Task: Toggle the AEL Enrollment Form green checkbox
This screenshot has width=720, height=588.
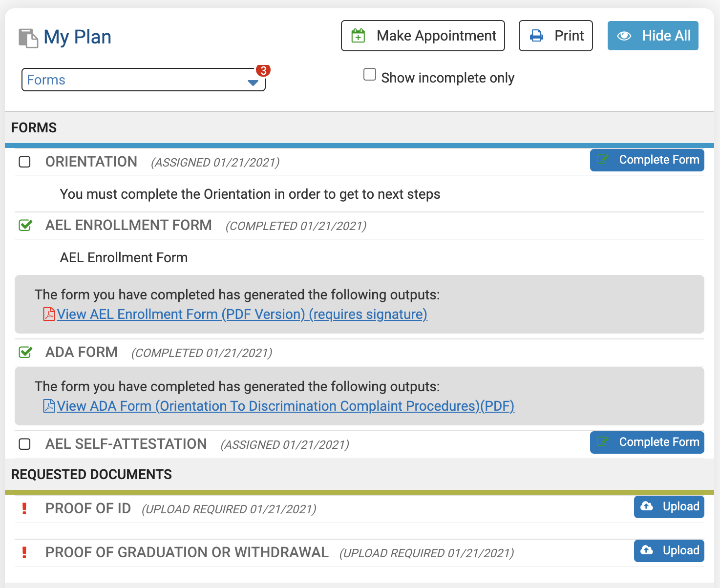Action: point(25,225)
